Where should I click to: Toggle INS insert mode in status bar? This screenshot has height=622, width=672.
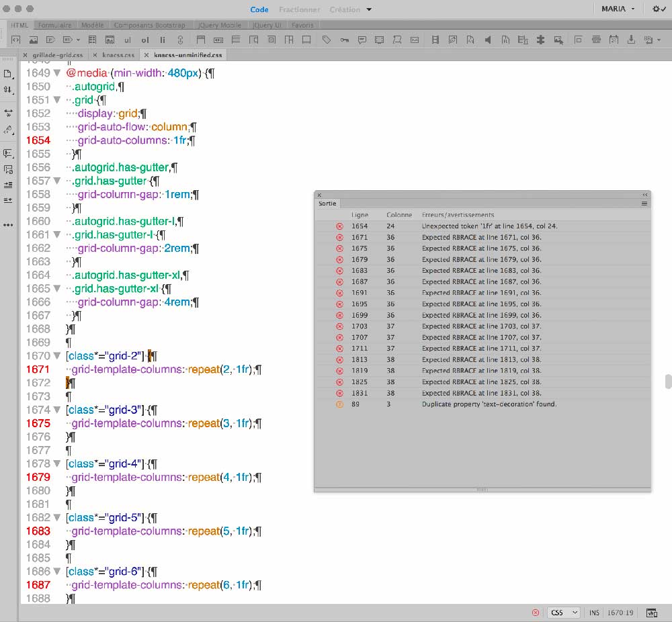pyautogui.click(x=594, y=613)
